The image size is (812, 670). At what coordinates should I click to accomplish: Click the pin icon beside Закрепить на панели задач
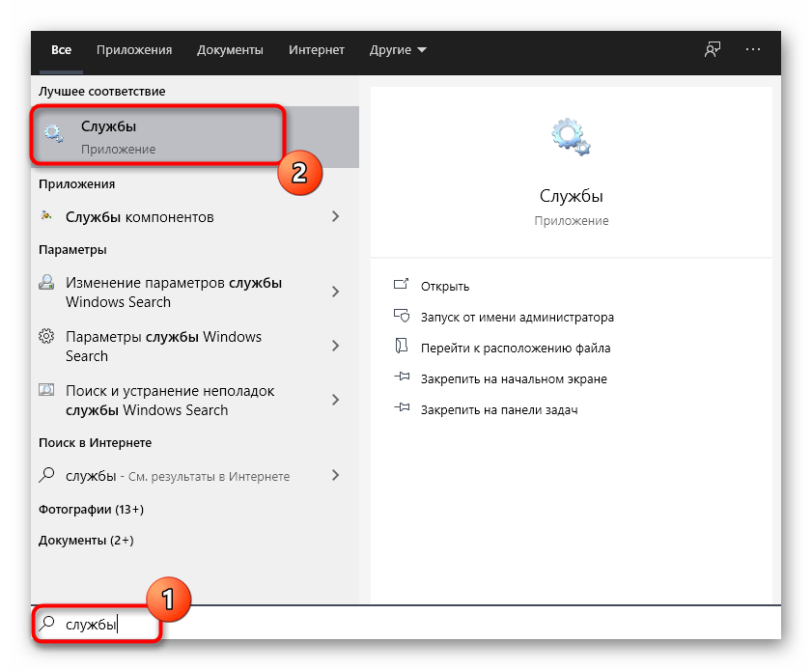pos(402,408)
